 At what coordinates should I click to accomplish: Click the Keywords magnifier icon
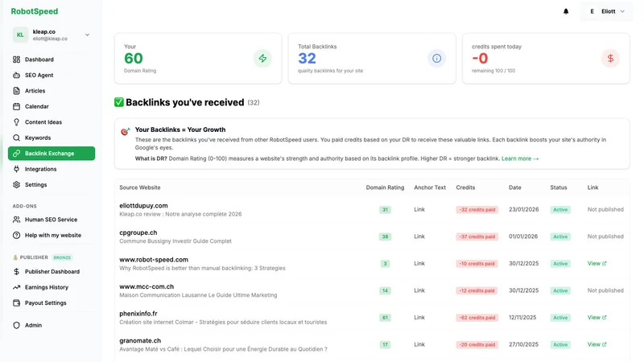point(16,138)
